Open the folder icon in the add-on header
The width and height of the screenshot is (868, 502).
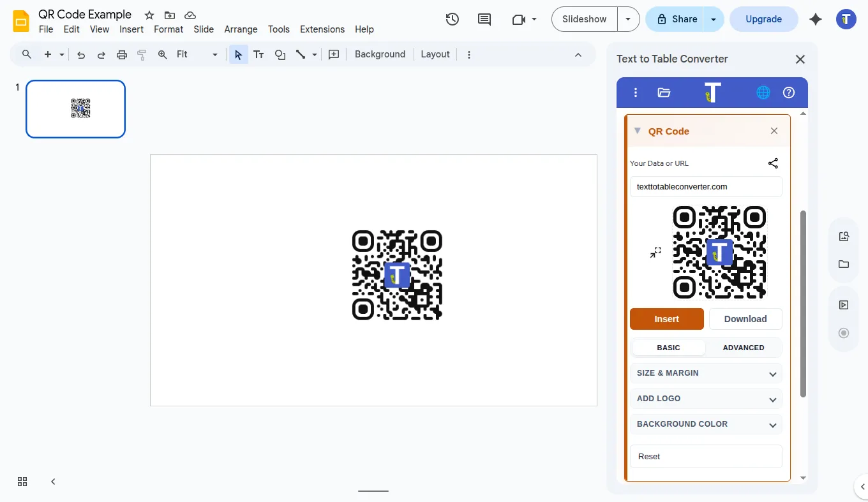(x=664, y=92)
